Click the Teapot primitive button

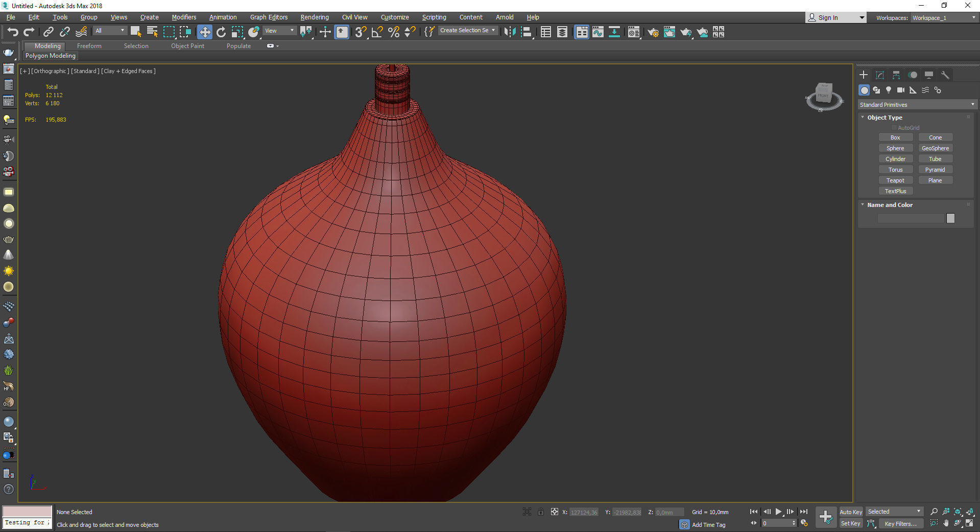click(895, 180)
